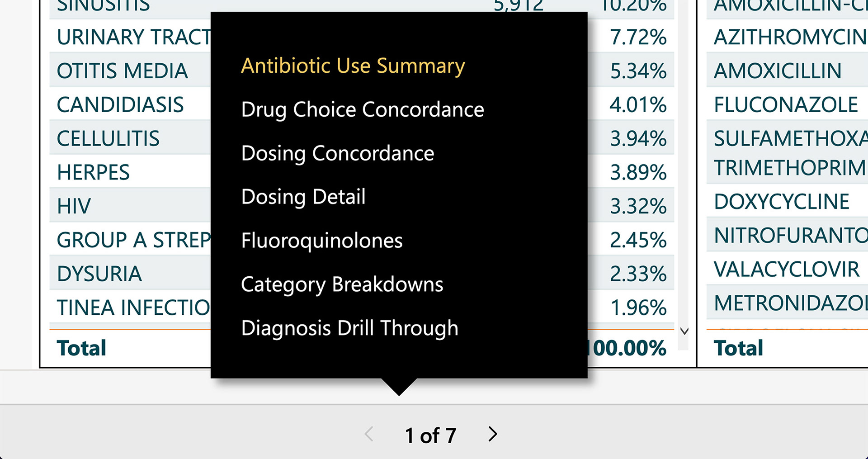Click the previous page arrow
The image size is (868, 459).
pyautogui.click(x=369, y=435)
